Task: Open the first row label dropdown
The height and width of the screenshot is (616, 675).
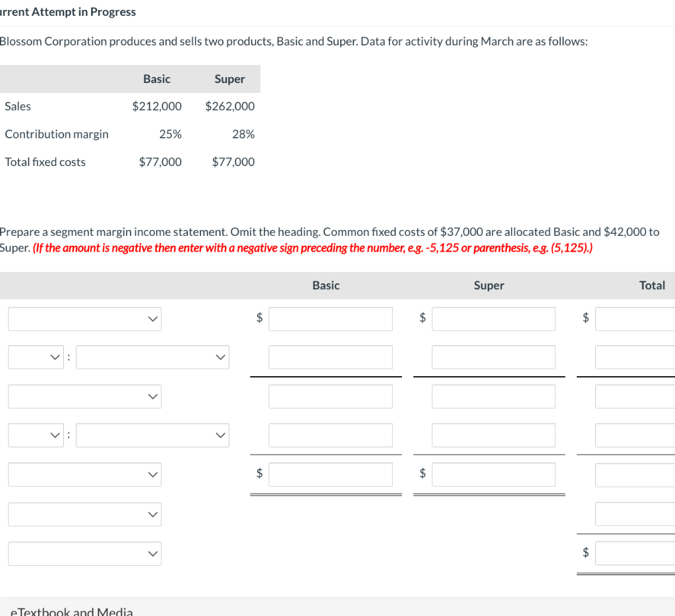Action: (x=85, y=319)
